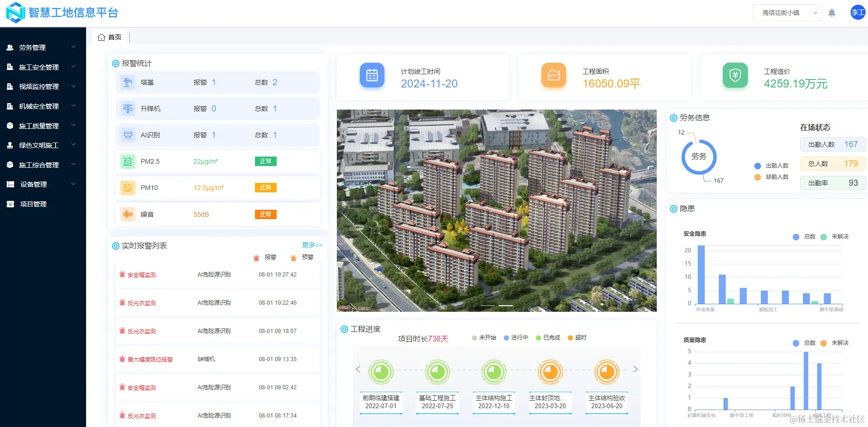Click the 主体结构施工 progress node icon
This screenshot has width=868, height=427.
click(494, 372)
